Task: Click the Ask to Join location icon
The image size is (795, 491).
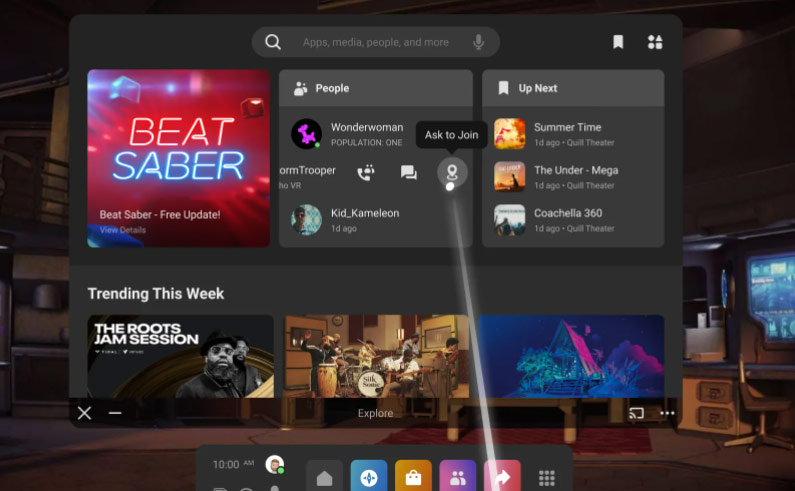Action: coord(452,173)
